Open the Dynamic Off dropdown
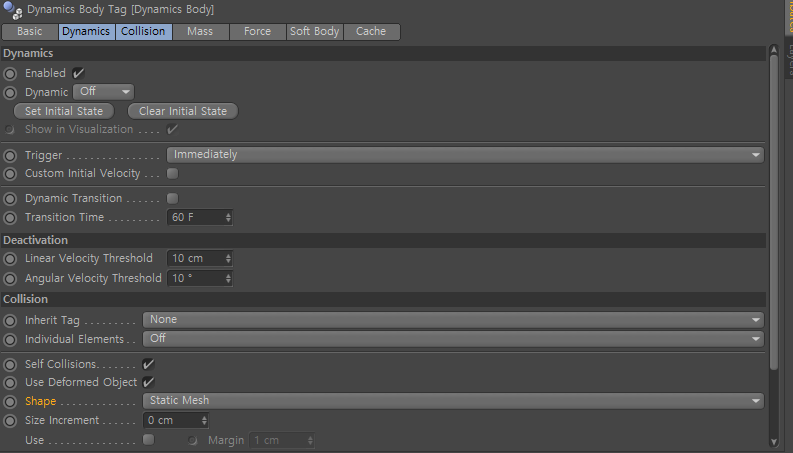 [104, 92]
